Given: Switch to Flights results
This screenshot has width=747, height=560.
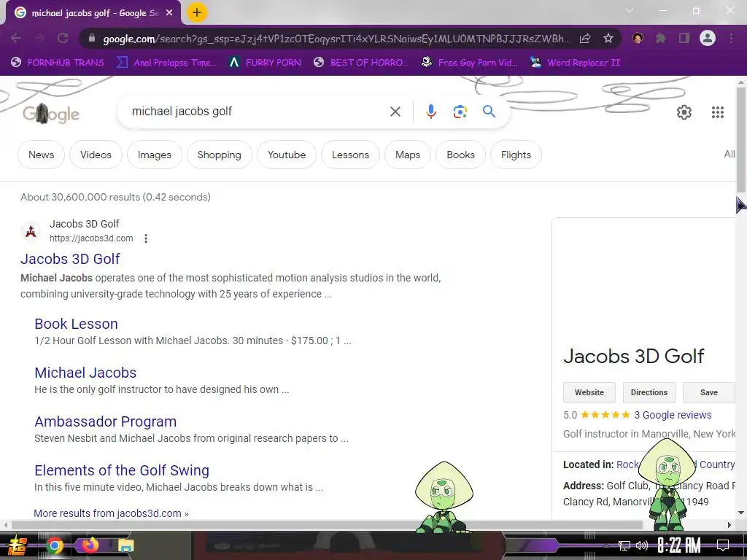Looking at the screenshot, I should pos(516,155).
